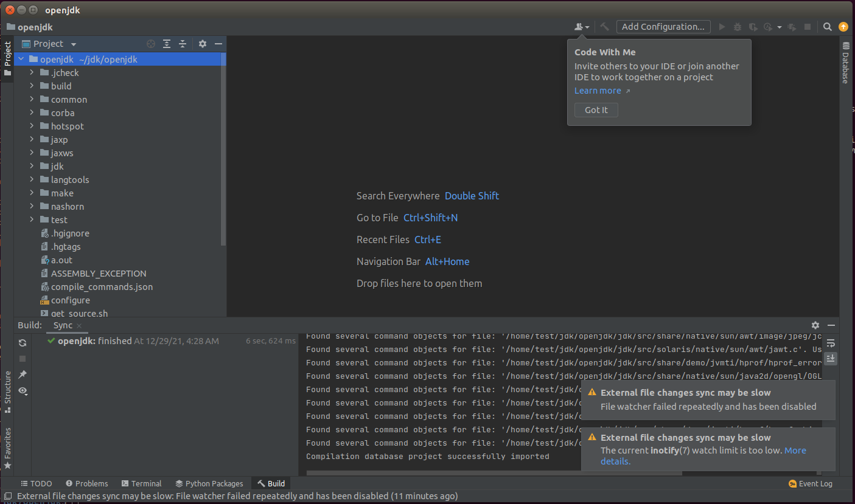This screenshot has height=504, width=855.
Task: Open the Code With Me user icon menu
Action: 582,27
